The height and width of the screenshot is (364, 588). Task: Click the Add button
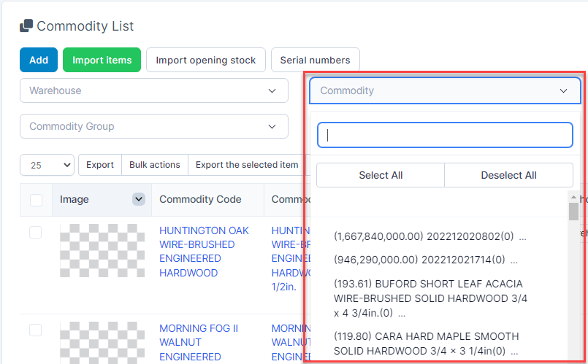(39, 60)
